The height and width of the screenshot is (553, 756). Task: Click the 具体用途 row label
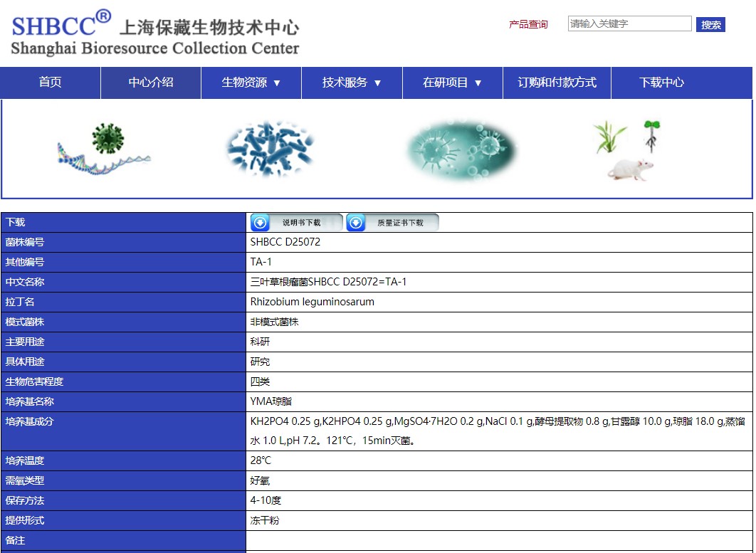[x=25, y=362]
